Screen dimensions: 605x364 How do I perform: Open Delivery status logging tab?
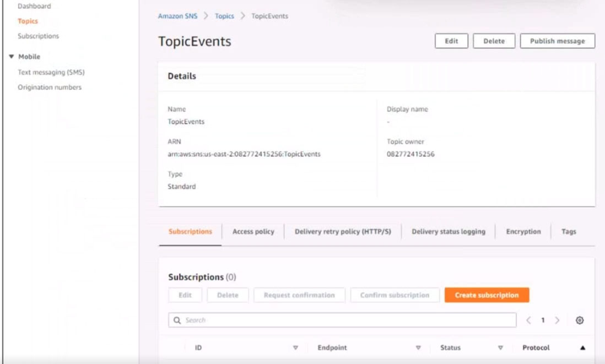(x=449, y=231)
